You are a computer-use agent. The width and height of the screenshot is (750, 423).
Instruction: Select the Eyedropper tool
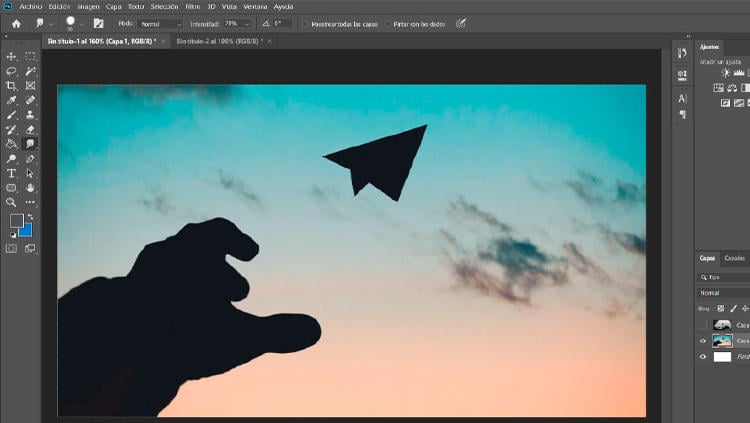(11, 100)
